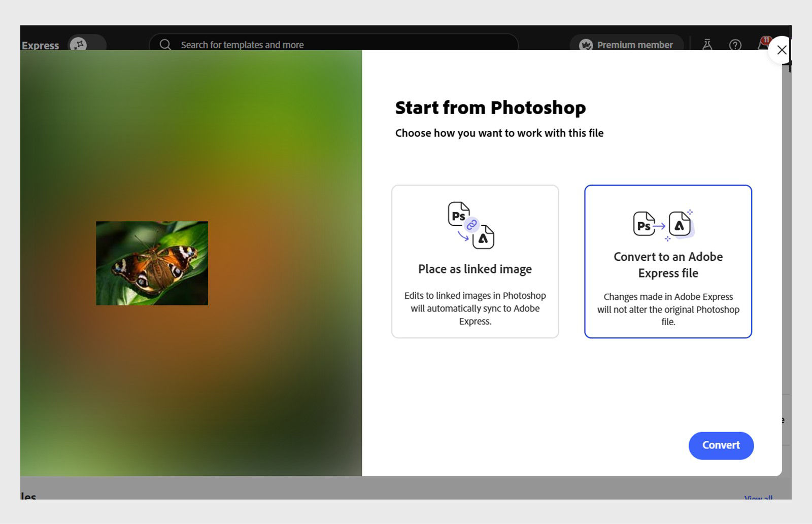
Task: Click the Adobe Express file icon in convert card
Action: click(679, 225)
